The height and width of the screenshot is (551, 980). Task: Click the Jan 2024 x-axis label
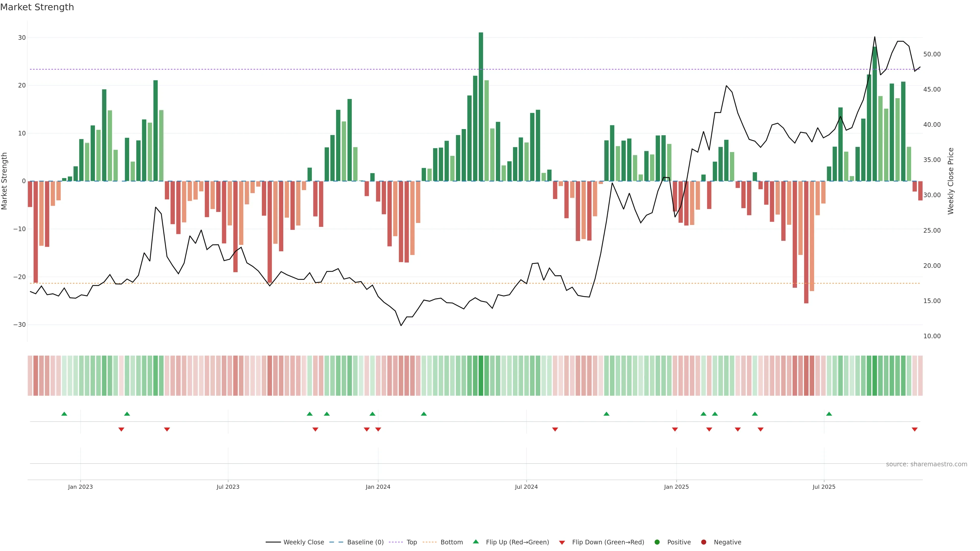point(378,487)
